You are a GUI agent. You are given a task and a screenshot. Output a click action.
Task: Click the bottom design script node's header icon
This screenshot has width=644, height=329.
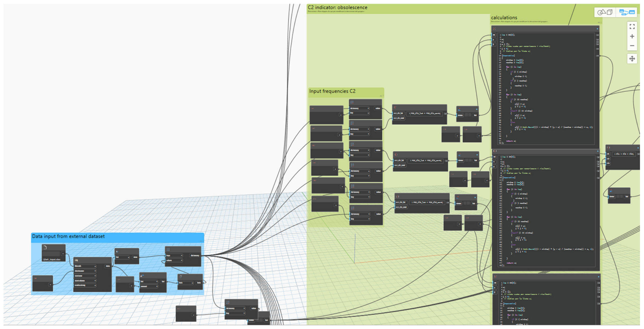point(495,277)
